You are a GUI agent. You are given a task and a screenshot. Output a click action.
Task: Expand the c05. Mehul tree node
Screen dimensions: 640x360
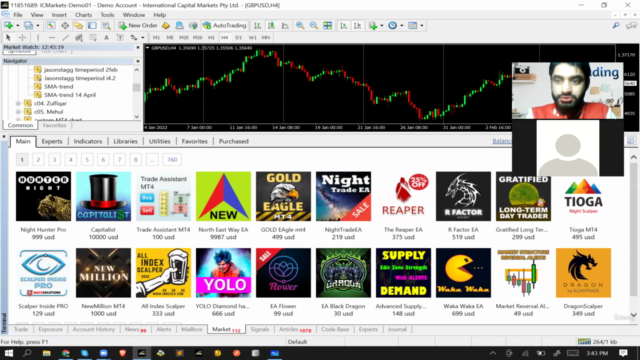[x=18, y=111]
